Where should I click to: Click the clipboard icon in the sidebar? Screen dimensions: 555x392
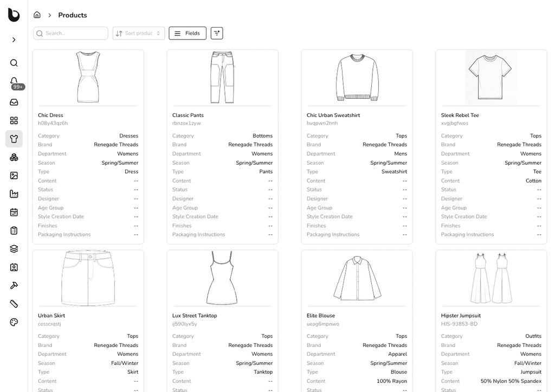click(x=14, y=230)
